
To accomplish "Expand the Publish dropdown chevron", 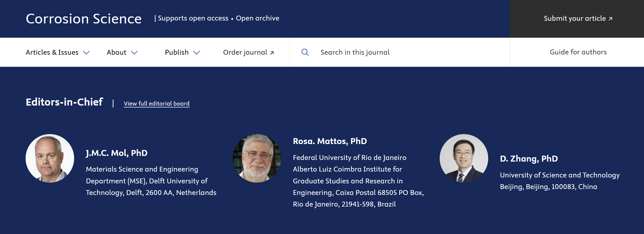I will pyautogui.click(x=197, y=53).
